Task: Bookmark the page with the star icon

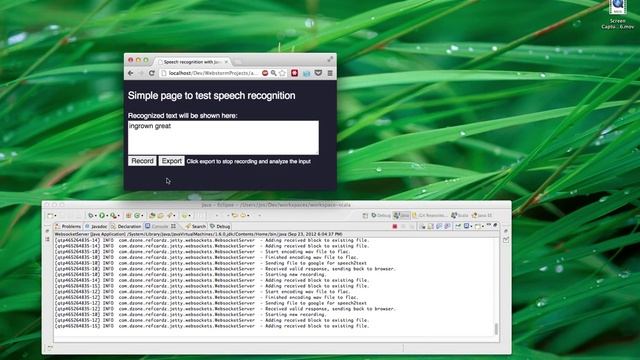Action: pos(282,73)
